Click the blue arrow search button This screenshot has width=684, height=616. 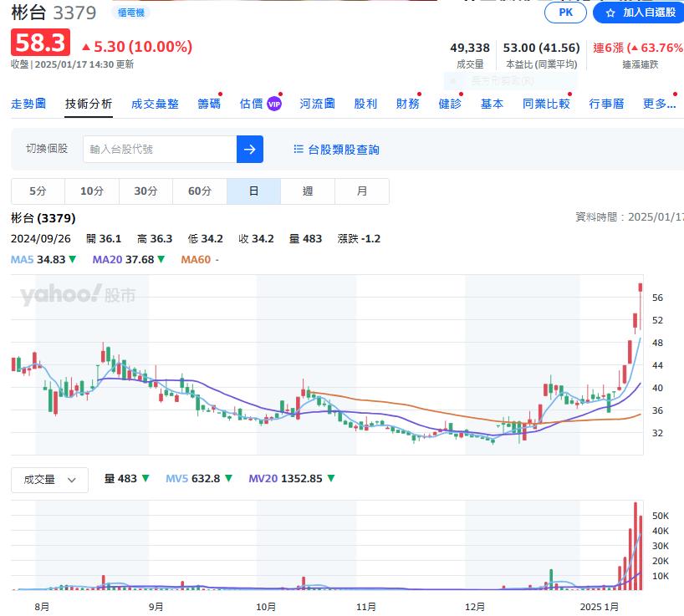pyautogui.click(x=249, y=149)
